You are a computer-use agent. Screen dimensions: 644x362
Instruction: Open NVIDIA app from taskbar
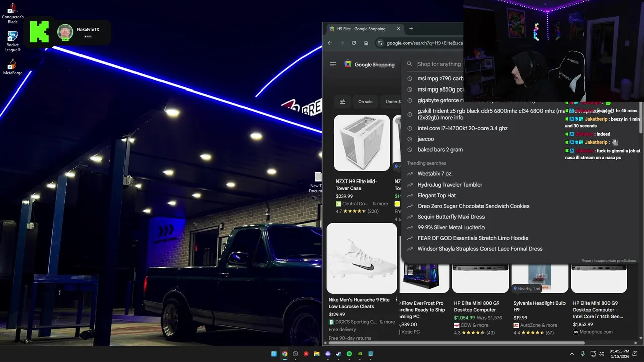pos(360,354)
